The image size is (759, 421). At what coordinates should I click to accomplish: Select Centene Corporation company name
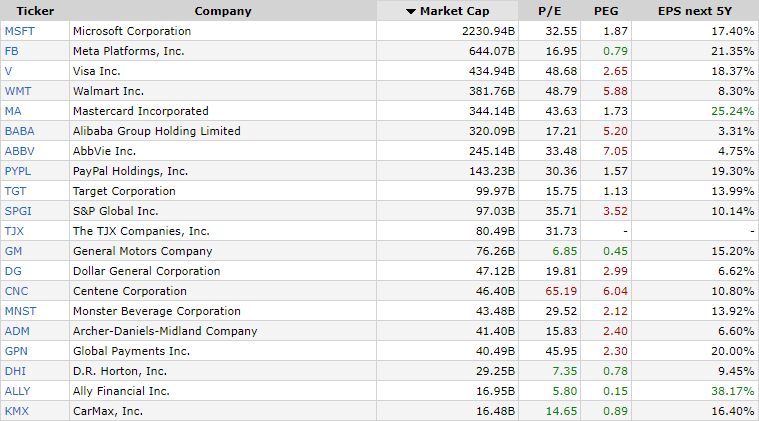129,291
